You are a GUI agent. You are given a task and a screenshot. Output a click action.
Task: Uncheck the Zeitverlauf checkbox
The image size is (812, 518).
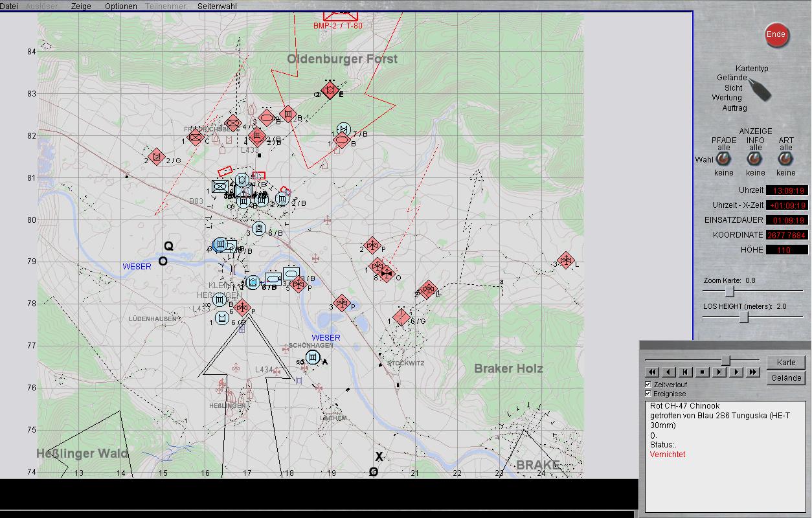648,385
